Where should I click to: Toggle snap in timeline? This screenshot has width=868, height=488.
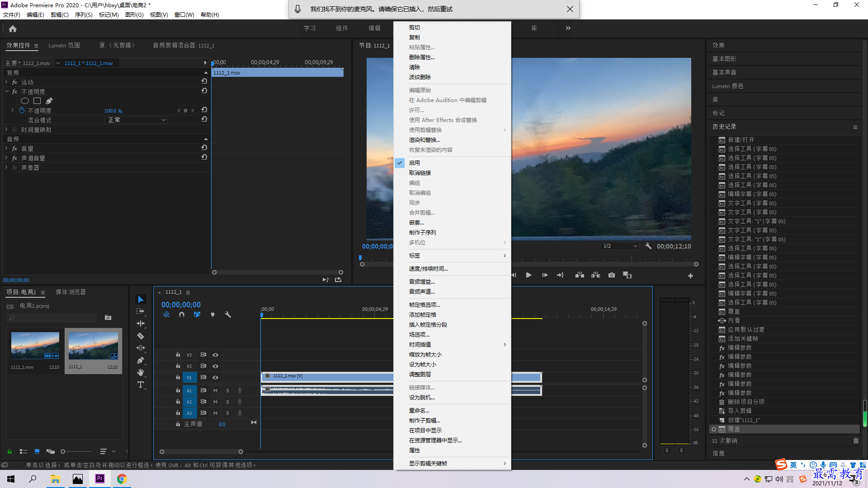182,314
